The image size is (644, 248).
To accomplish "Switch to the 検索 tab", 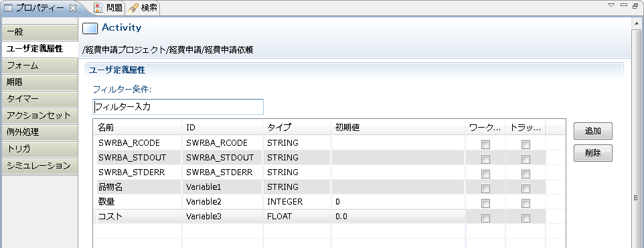I will click(142, 8).
